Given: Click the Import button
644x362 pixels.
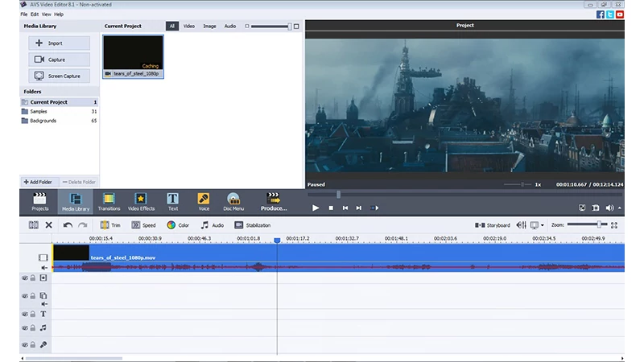Looking at the screenshot, I should tap(59, 43).
